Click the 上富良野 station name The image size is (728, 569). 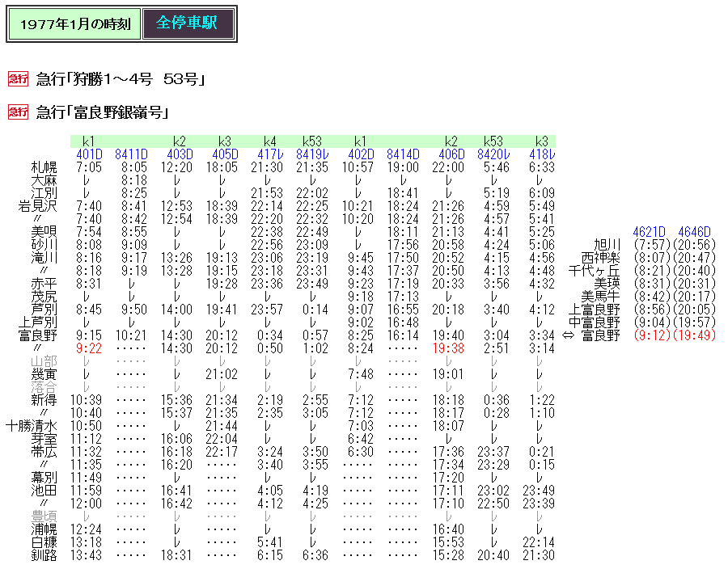[x=595, y=310]
